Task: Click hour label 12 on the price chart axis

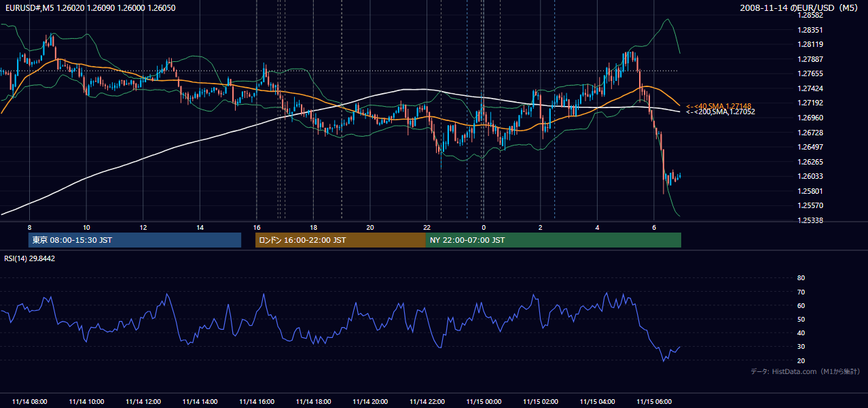Action: pos(143,227)
